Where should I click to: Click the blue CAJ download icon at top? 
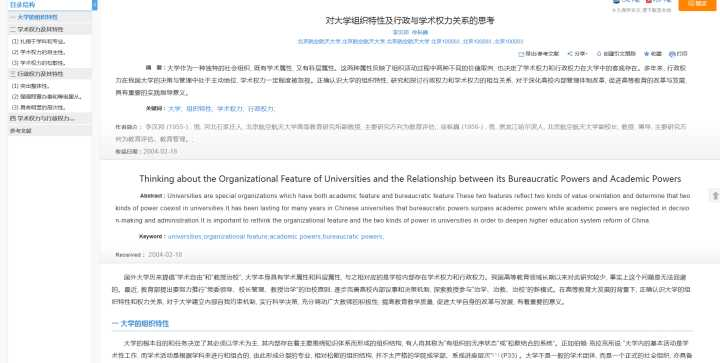(616, 1)
